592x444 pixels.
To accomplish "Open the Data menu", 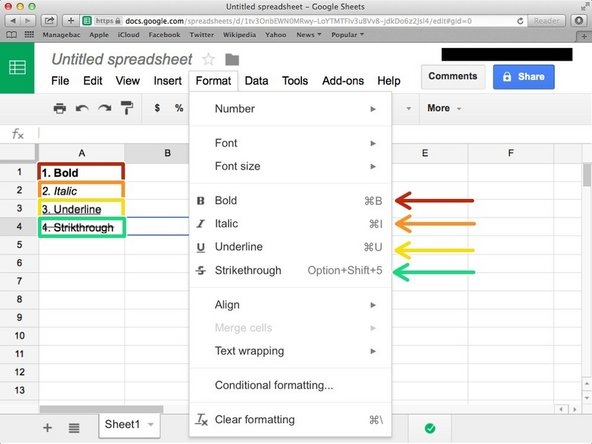I will 256,81.
